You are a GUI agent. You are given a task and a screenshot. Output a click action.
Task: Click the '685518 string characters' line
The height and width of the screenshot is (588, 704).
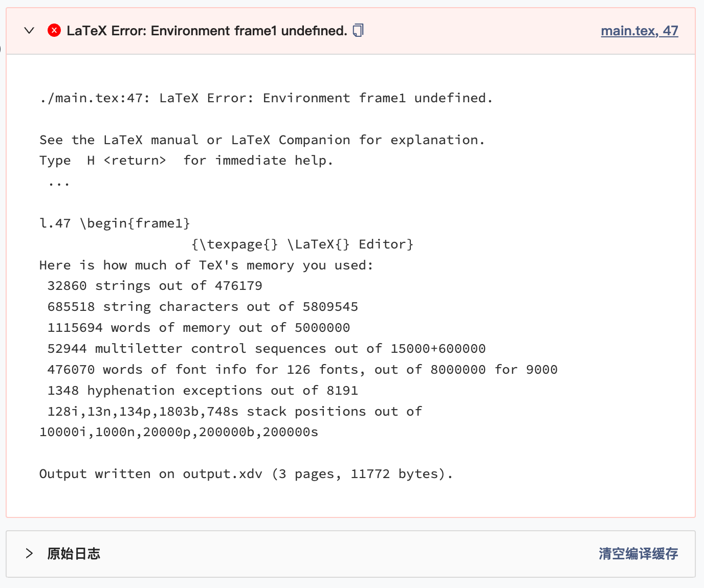coord(203,307)
